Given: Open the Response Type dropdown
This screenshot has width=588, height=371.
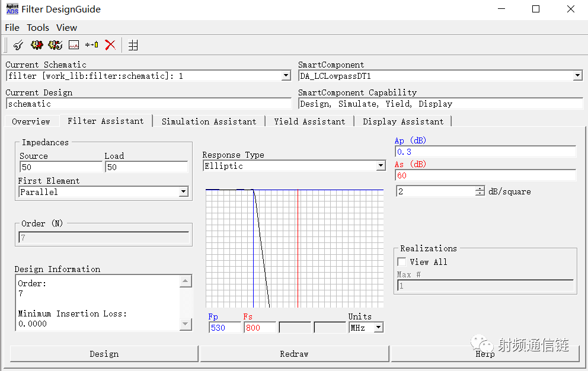Looking at the screenshot, I should pos(381,165).
